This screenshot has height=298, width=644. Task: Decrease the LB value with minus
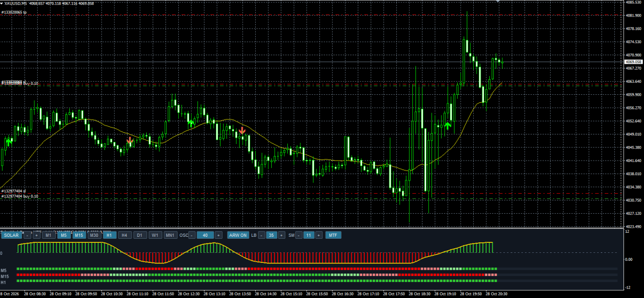(x=262, y=235)
